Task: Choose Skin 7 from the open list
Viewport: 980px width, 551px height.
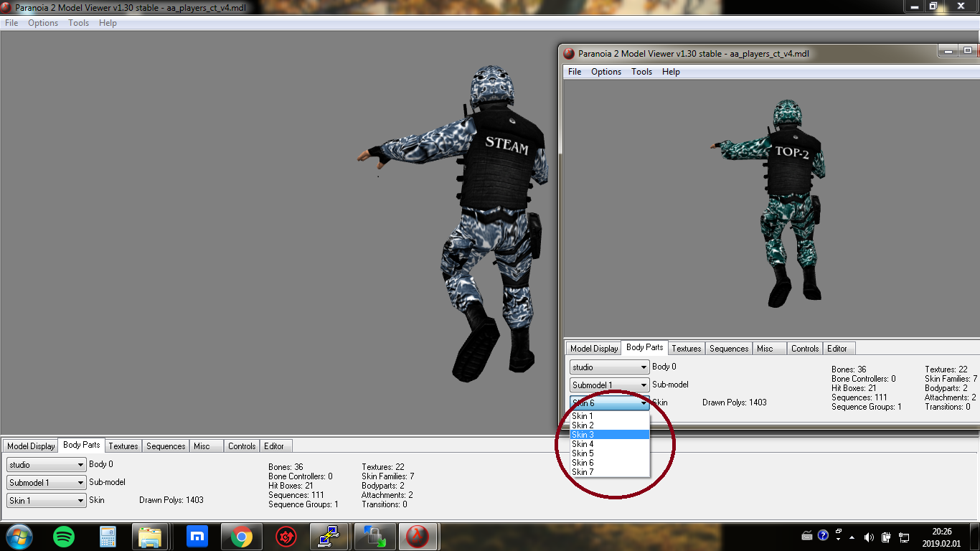Action: point(609,472)
